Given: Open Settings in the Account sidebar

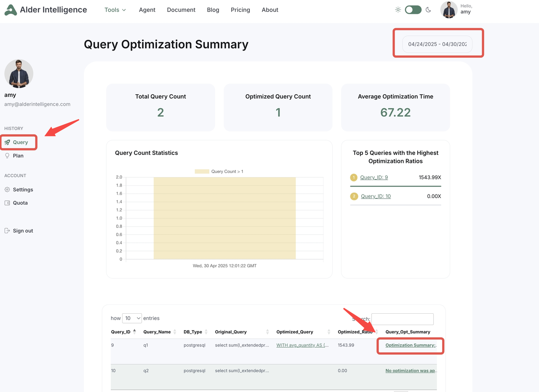Looking at the screenshot, I should [23, 189].
